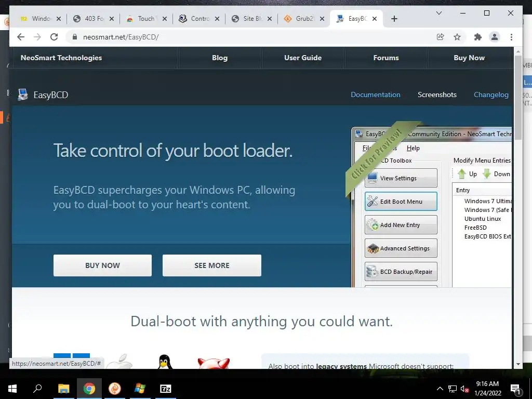Click the green Up arrow icon
The image size is (532, 399).
[462, 174]
